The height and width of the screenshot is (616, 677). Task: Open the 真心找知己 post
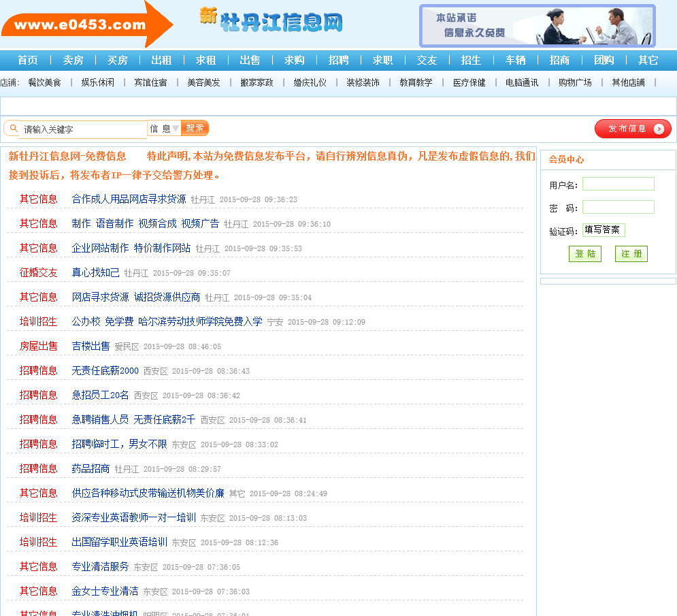[95, 272]
